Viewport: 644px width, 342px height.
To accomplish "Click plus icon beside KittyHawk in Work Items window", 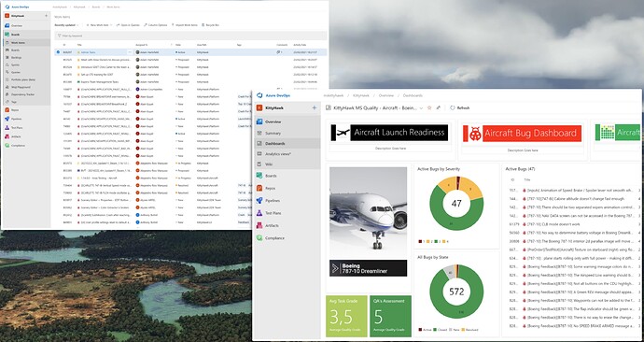I will (x=46, y=16).
